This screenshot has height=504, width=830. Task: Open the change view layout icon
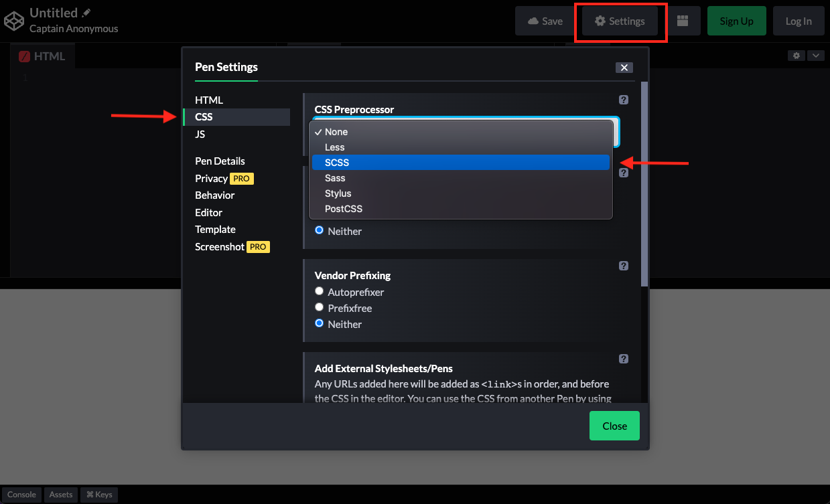point(683,21)
